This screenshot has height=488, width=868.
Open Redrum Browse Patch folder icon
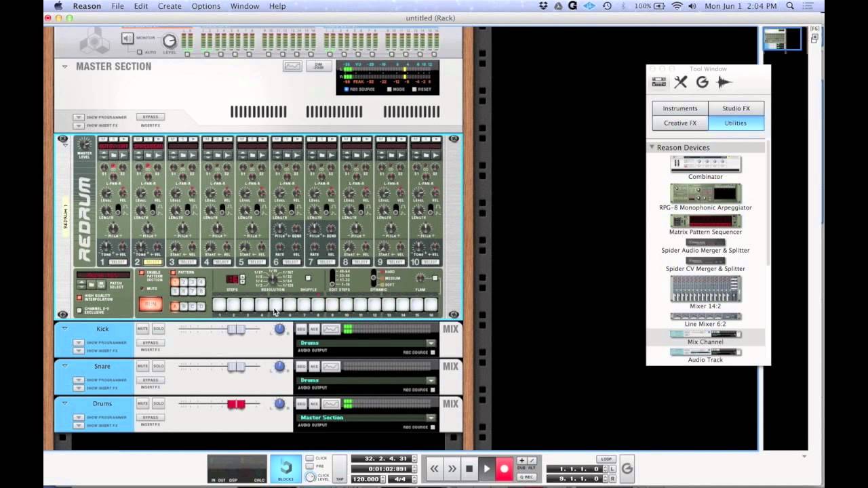click(92, 285)
